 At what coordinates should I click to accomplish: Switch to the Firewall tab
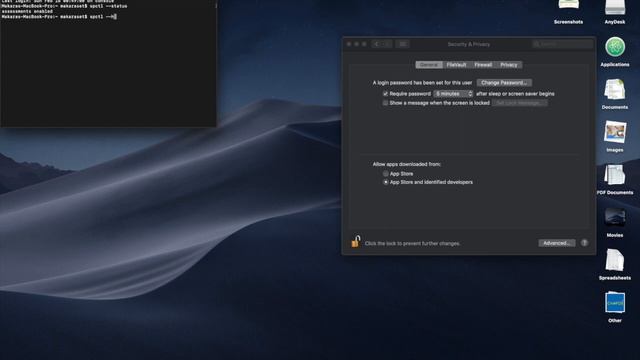click(x=483, y=65)
